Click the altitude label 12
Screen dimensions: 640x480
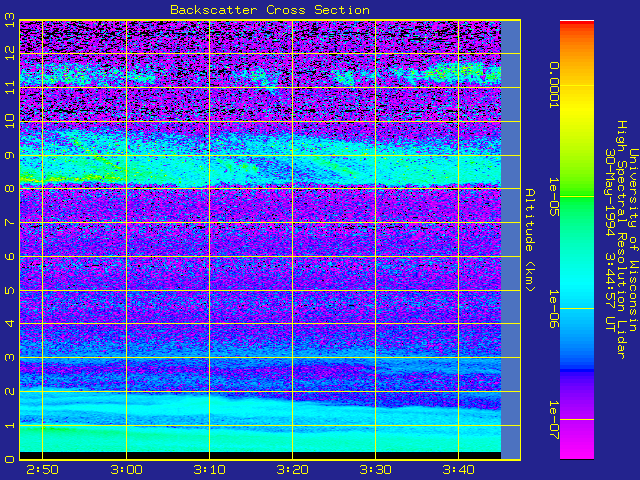(10, 53)
